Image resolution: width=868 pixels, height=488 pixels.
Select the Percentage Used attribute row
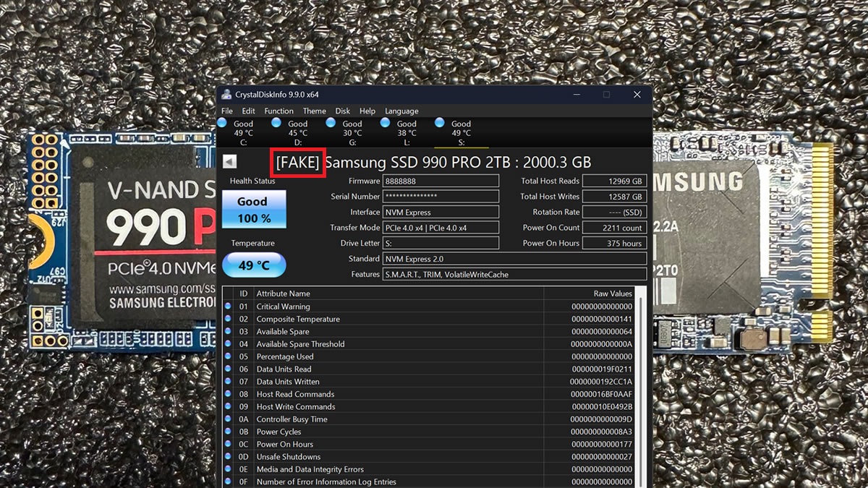pos(429,356)
